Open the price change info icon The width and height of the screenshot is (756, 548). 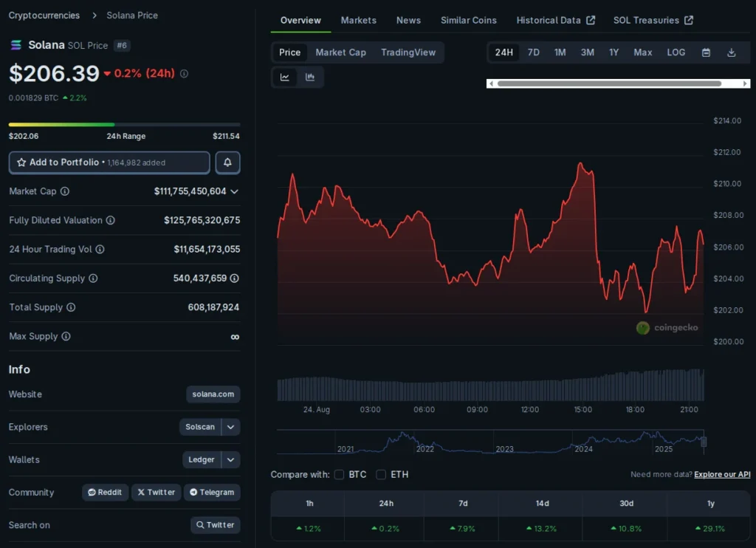pyautogui.click(x=184, y=73)
